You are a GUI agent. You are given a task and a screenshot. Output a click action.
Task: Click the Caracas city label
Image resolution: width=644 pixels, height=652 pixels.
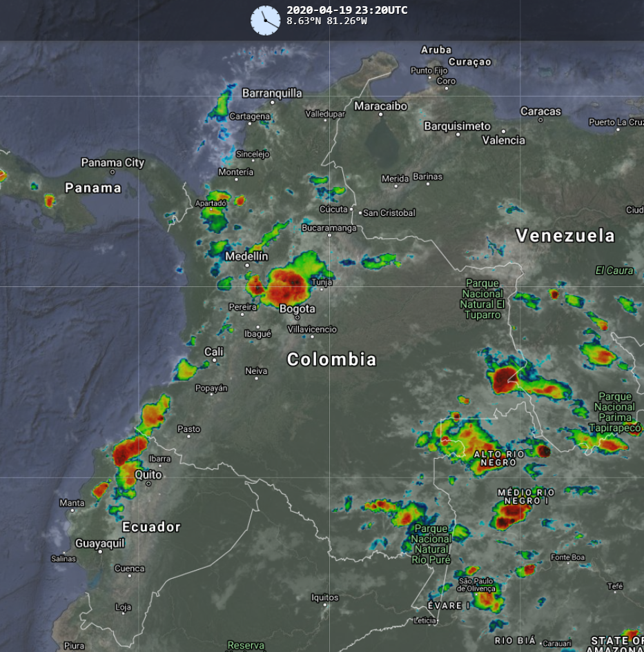point(540,111)
